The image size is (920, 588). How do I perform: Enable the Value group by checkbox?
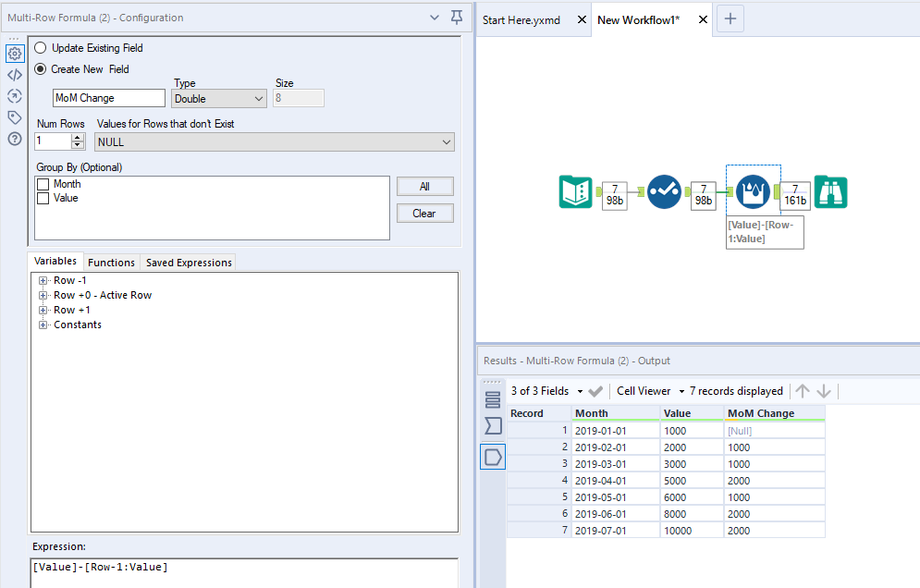pyautogui.click(x=43, y=198)
